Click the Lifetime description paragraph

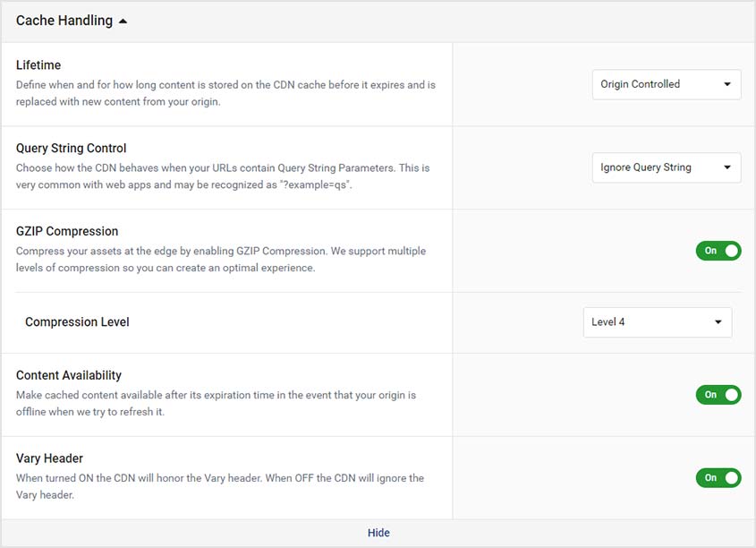225,93
